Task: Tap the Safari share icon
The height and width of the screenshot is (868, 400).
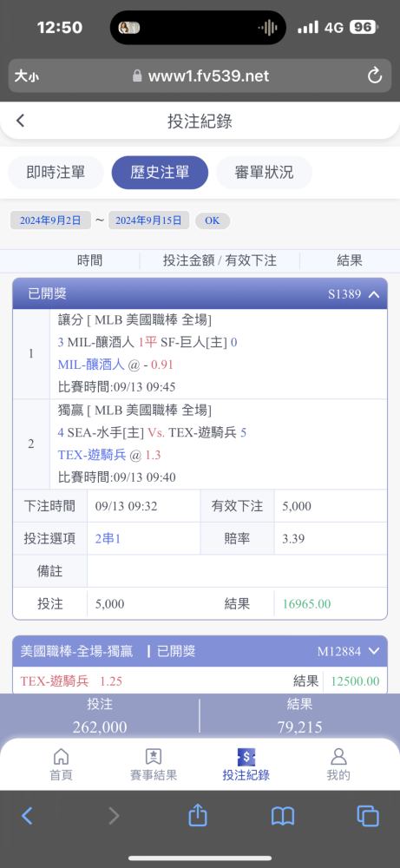Action: (198, 815)
